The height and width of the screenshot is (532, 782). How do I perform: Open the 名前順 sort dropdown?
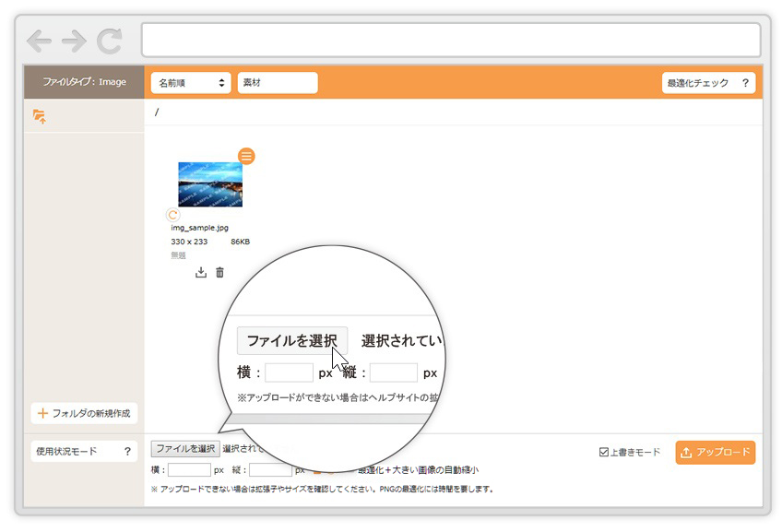tap(191, 83)
